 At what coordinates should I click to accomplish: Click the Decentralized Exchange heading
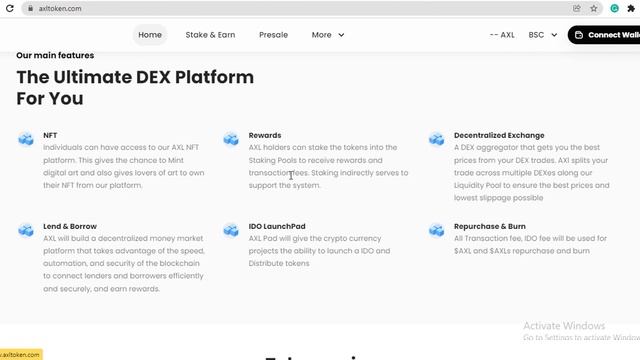[499, 135]
